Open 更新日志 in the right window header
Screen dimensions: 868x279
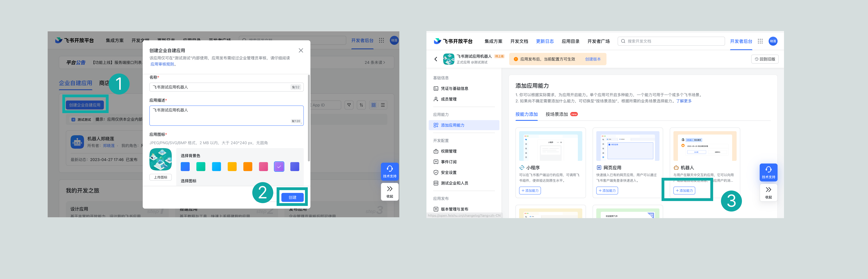[545, 41]
